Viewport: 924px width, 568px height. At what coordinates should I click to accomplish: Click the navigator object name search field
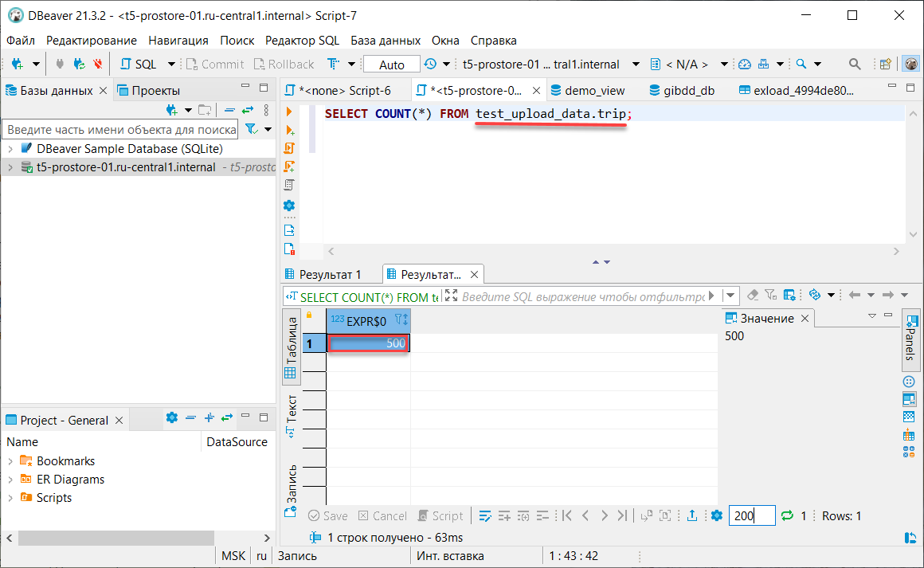point(121,129)
